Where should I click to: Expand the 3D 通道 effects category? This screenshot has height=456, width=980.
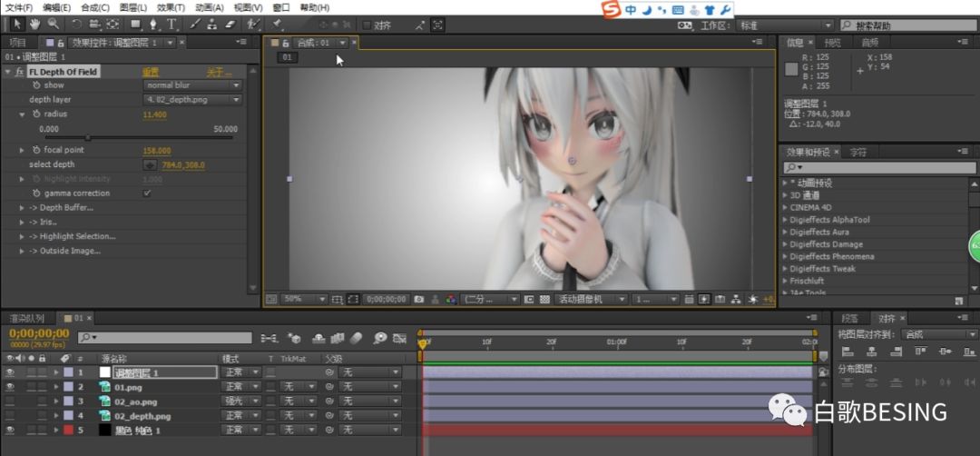(785, 195)
